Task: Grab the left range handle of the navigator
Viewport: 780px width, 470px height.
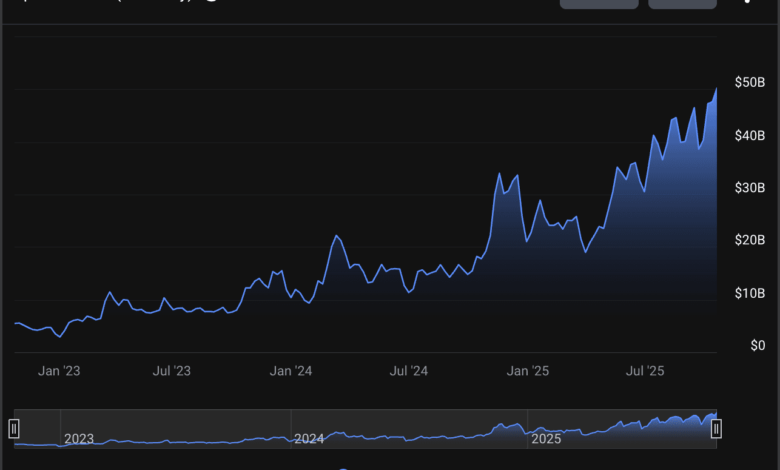Action: 14,428
